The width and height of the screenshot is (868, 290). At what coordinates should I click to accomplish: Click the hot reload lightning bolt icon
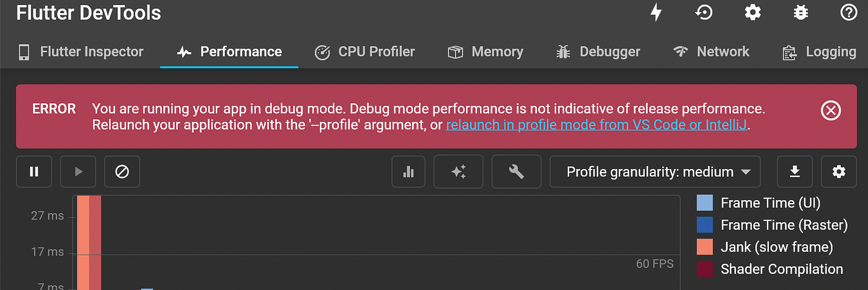656,12
